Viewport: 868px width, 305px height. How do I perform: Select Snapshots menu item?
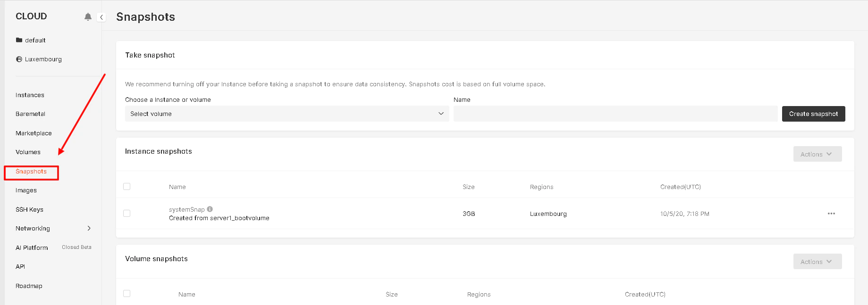[31, 171]
